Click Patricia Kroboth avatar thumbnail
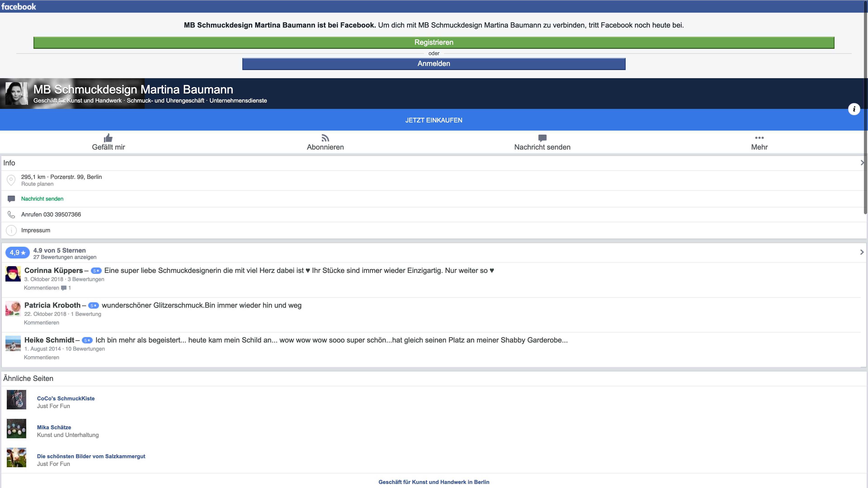This screenshot has height=488, width=868. (13, 308)
